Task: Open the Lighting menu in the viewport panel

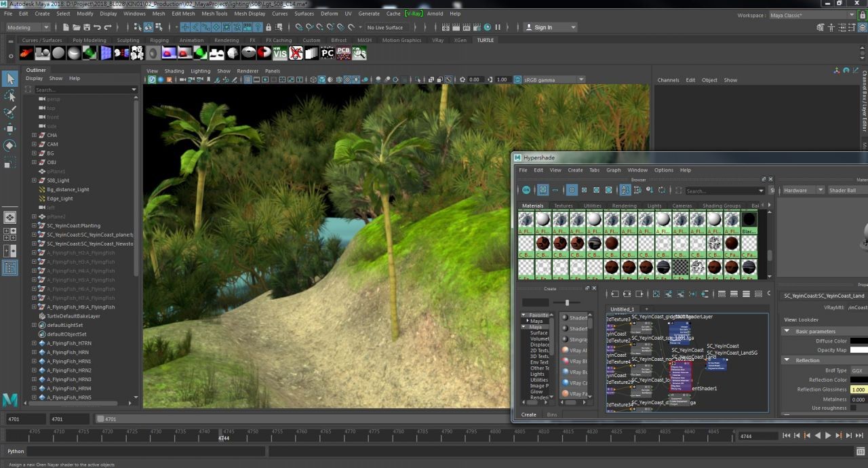Action: [x=200, y=71]
